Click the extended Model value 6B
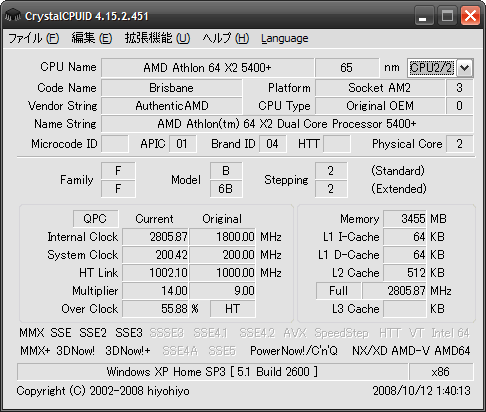The image size is (486, 412). point(226,189)
